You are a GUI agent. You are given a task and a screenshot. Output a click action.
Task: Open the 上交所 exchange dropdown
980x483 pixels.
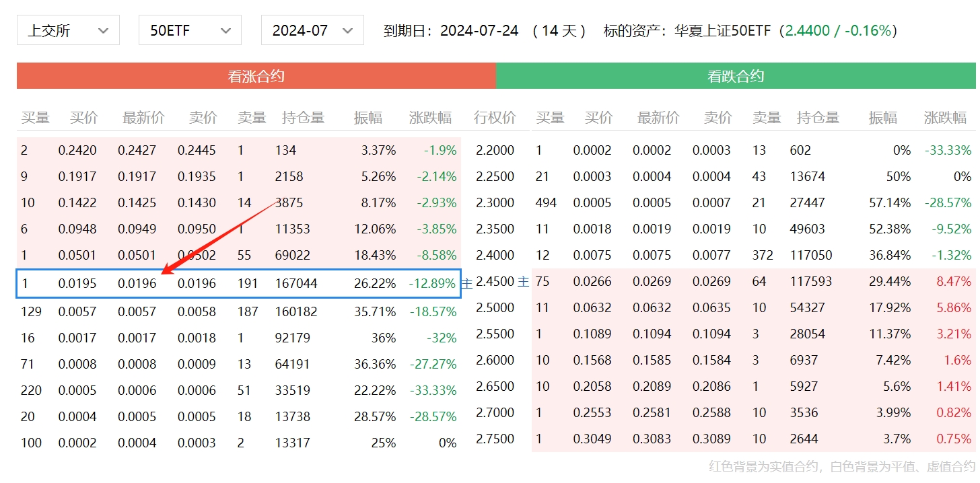point(68,31)
